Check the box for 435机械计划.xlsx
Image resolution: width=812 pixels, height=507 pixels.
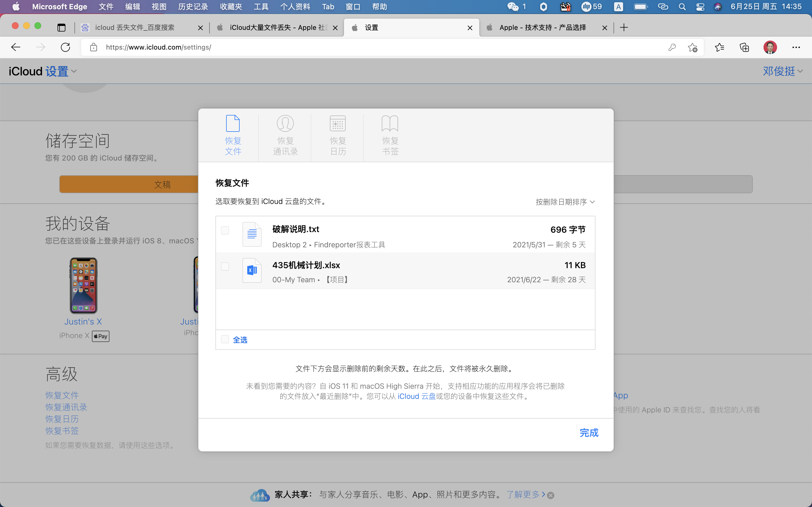(x=225, y=266)
